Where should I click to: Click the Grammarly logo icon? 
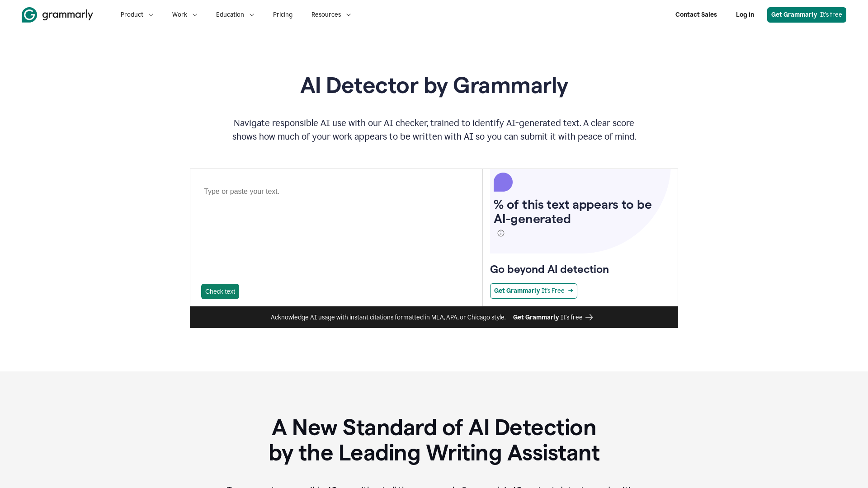28,14
